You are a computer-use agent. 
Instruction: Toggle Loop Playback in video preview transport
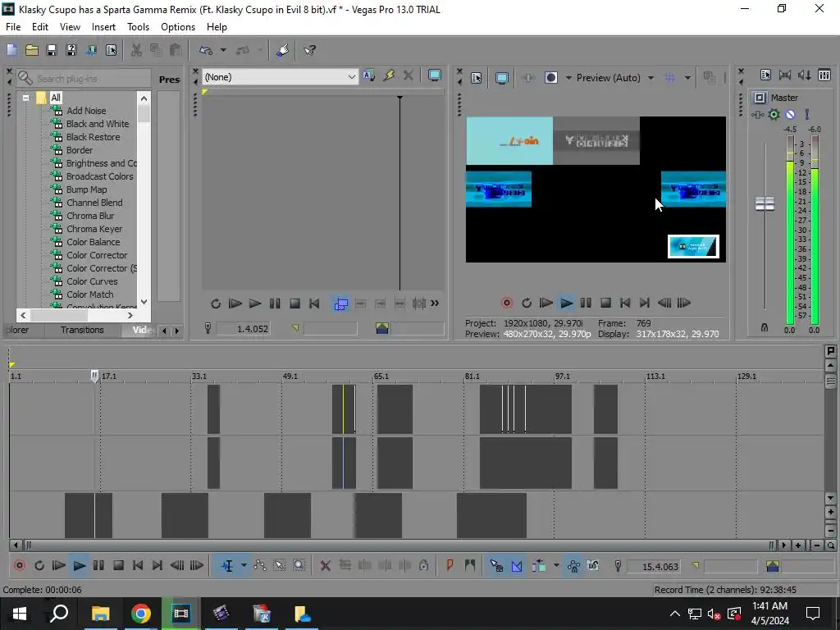[x=527, y=304]
